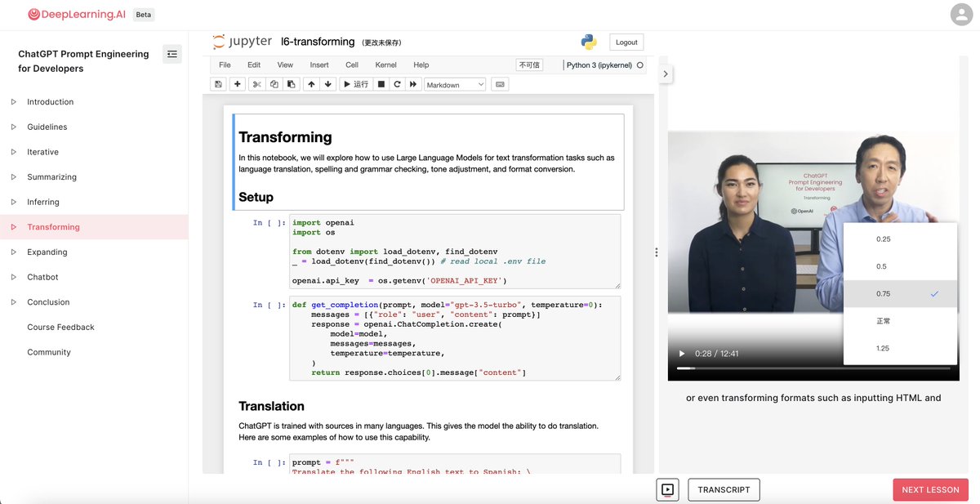
Task: Open the user profile avatar
Action: coord(962,15)
